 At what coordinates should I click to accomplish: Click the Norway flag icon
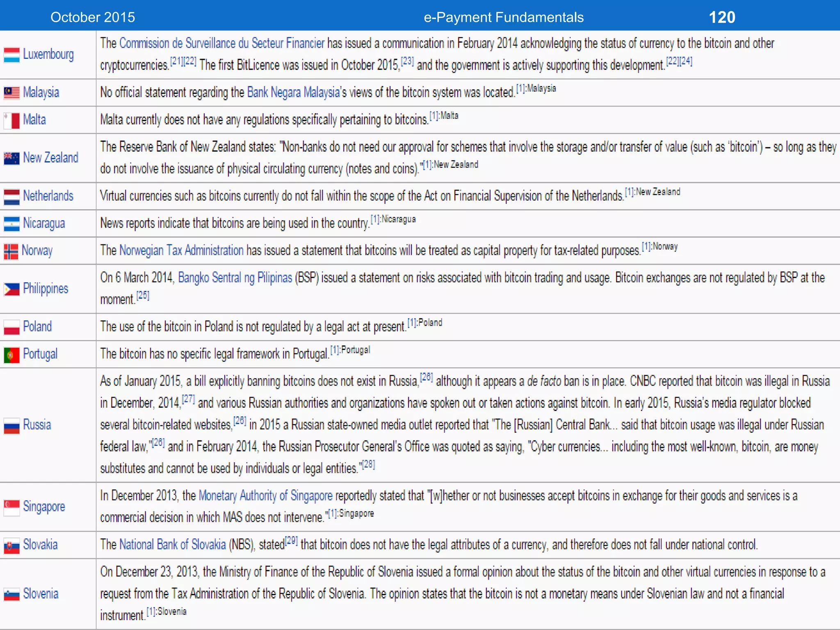click(11, 251)
